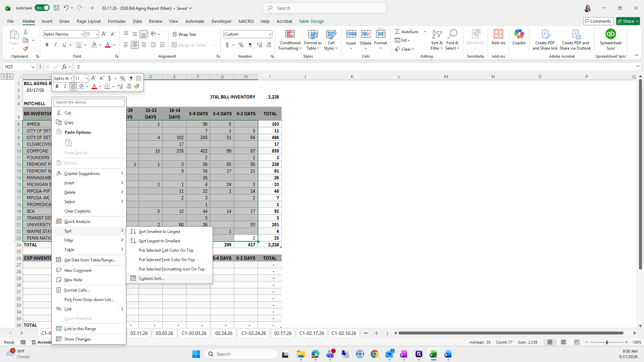This screenshot has height=362, width=644.
Task: Choose Custom Sort from the submenu
Action: point(151,279)
